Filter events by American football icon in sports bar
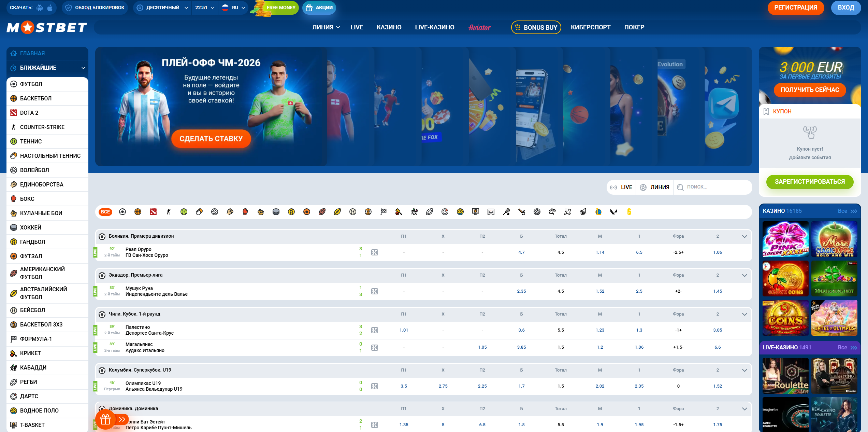 pyautogui.click(x=322, y=212)
